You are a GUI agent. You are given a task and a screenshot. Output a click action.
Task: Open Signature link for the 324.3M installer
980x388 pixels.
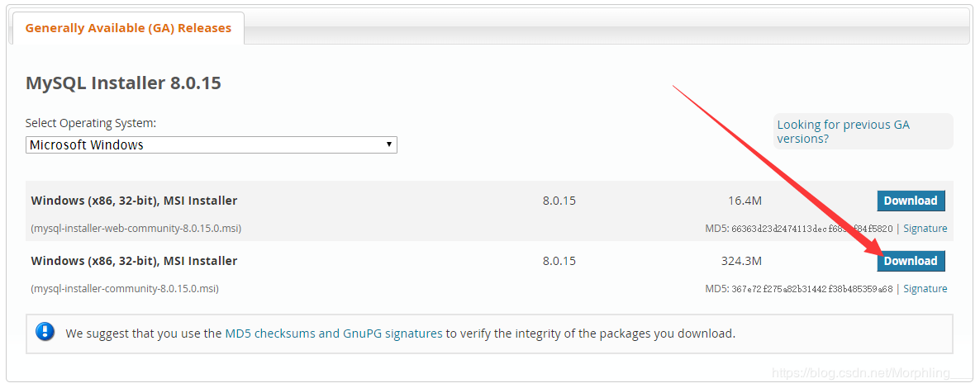coord(925,289)
